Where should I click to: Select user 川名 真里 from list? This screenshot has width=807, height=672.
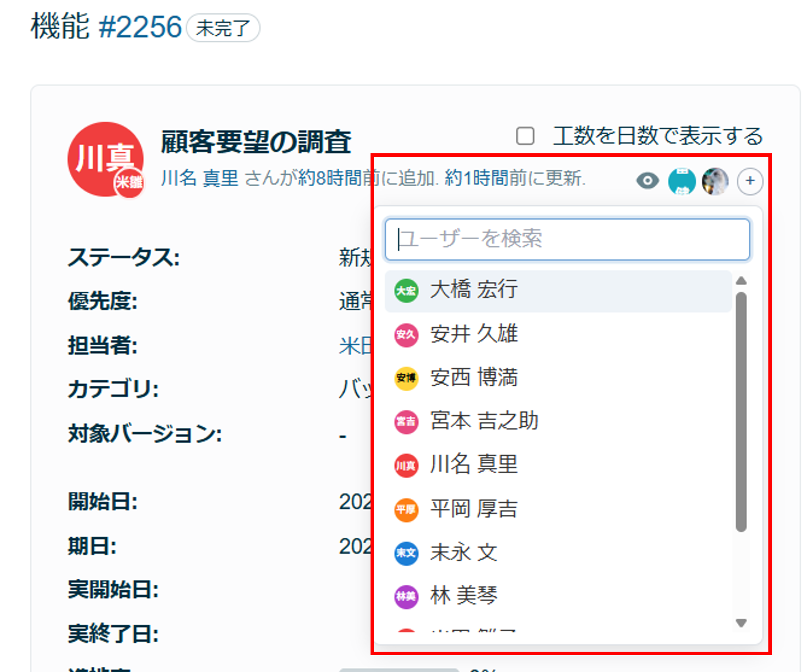[x=558, y=465]
